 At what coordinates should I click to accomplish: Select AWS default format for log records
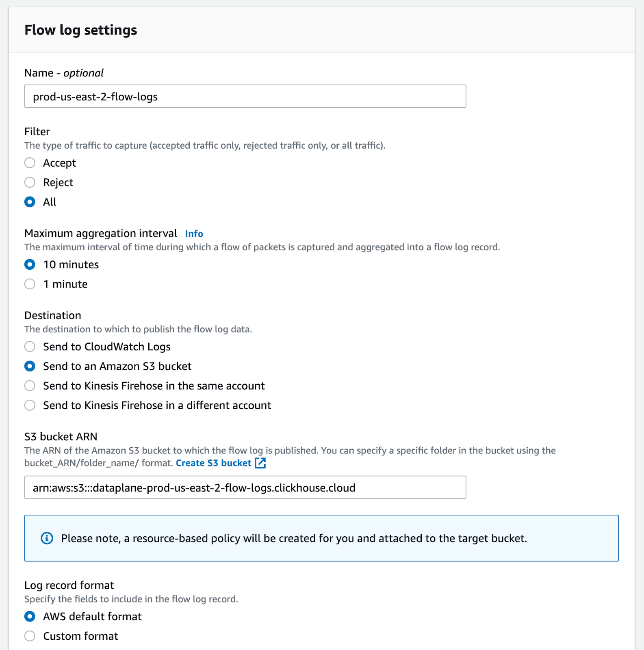tap(30, 616)
